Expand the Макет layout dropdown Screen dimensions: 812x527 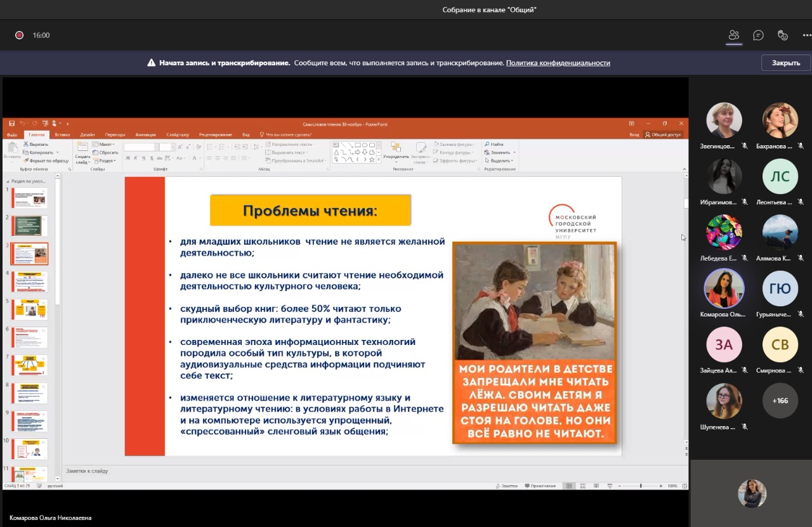105,145
